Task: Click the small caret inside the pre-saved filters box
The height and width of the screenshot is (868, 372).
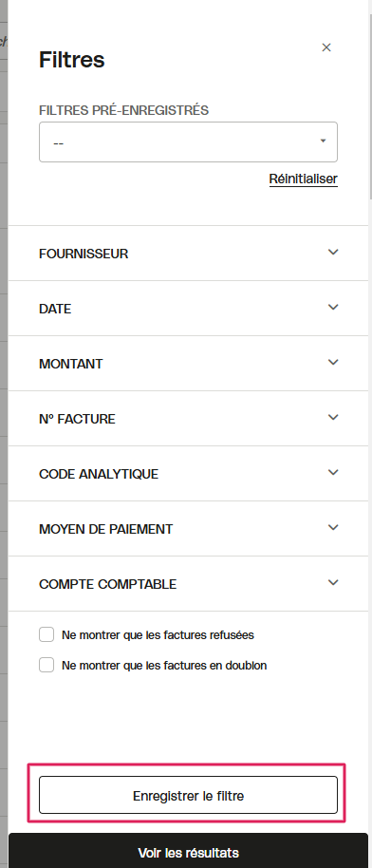Action: coord(323,142)
